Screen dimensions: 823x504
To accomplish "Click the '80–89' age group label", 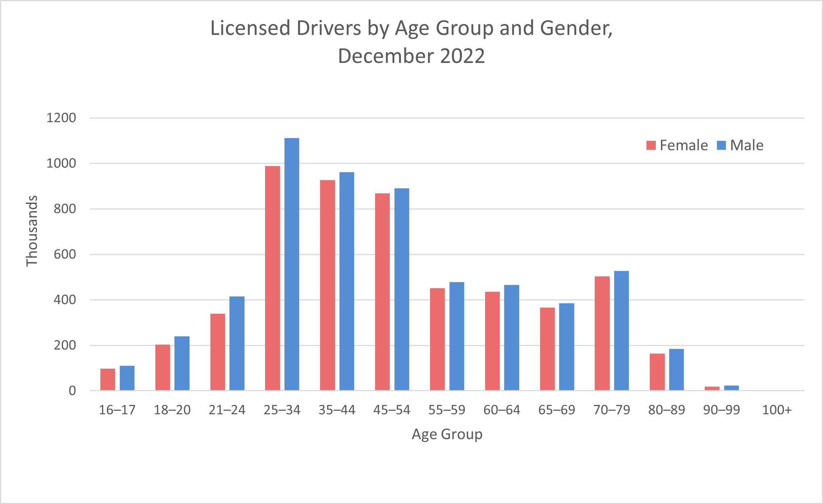I will coord(667,410).
